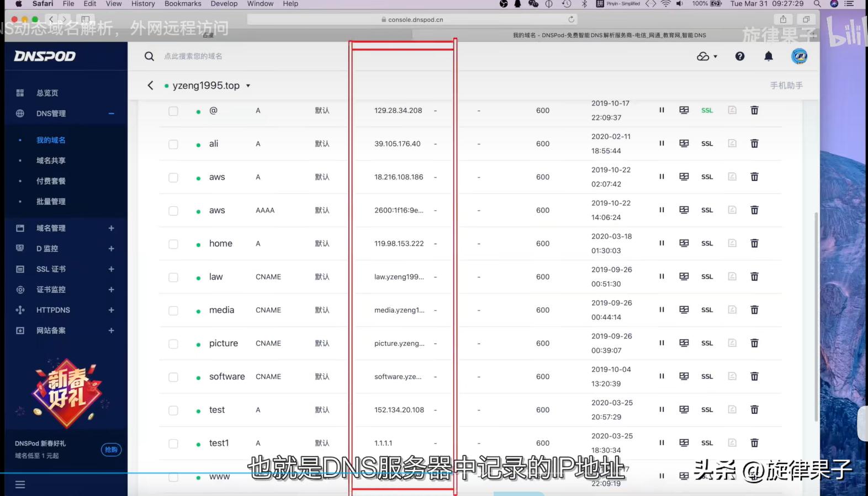This screenshot has height=496, width=868.
Task: Expand the HTTPDNS sidebar section
Action: 111,310
